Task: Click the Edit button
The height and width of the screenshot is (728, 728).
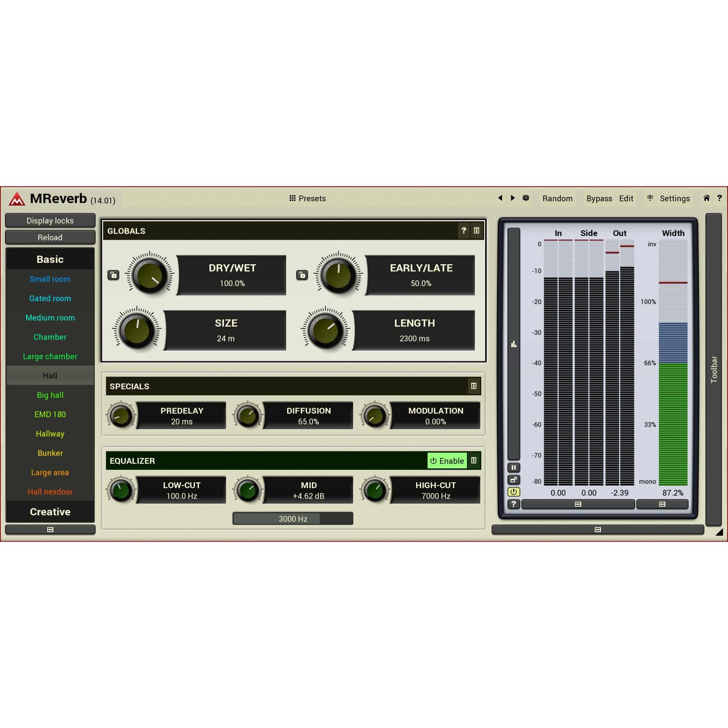Action: [x=626, y=198]
